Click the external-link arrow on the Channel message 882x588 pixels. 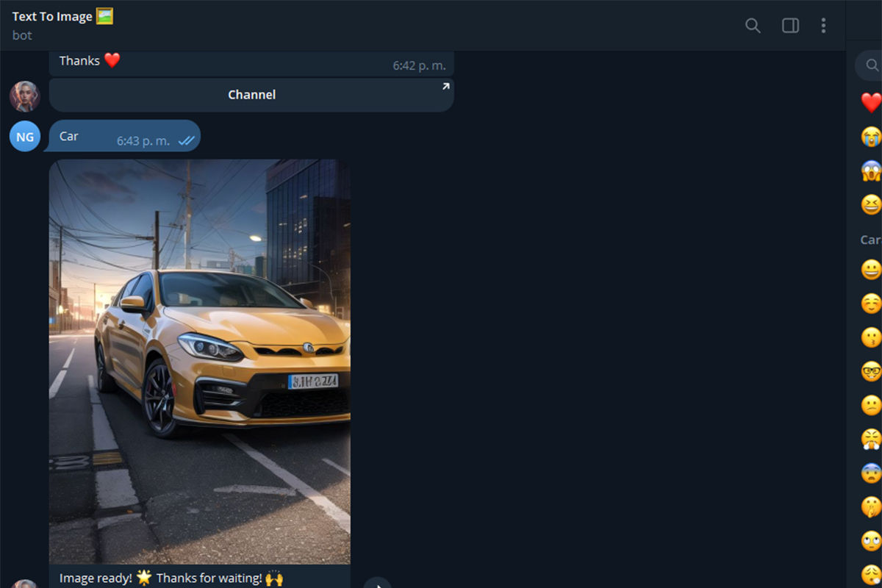(443, 86)
